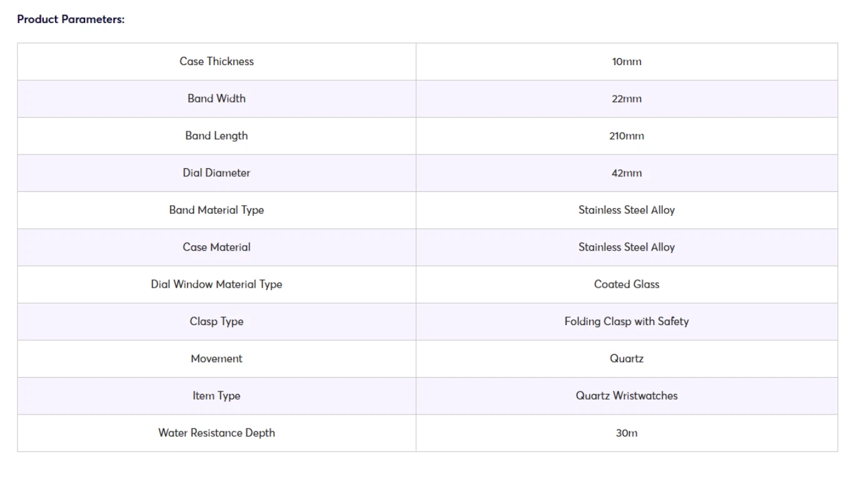This screenshot has width=863, height=504.
Task: Select the Dial Diameter label
Action: point(216,173)
